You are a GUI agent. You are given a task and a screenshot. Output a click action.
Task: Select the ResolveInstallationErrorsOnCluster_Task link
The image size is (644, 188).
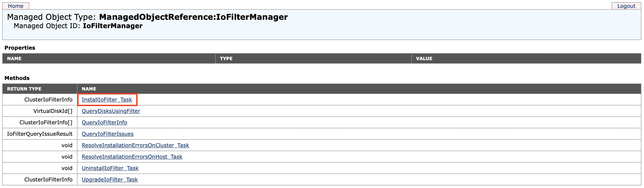135,145
